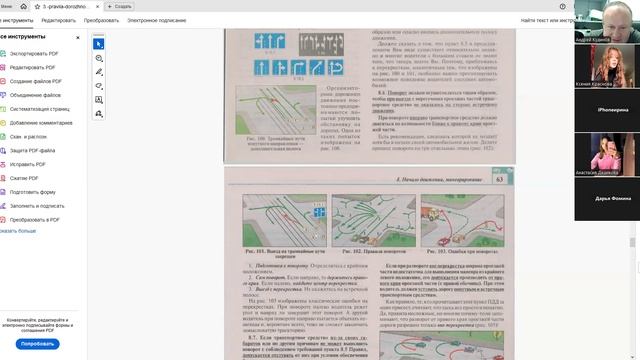Click the Подготовить форму icon
Image resolution: width=640 pixels, height=360 pixels.
tap(3, 192)
